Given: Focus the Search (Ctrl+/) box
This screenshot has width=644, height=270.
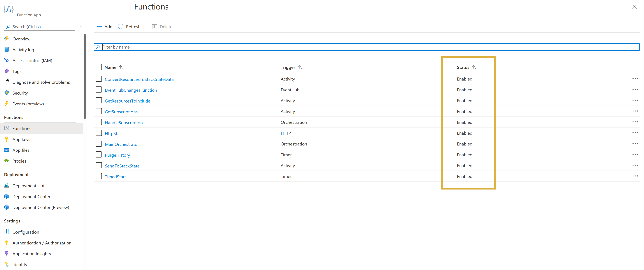Looking at the screenshot, I should pos(40,27).
